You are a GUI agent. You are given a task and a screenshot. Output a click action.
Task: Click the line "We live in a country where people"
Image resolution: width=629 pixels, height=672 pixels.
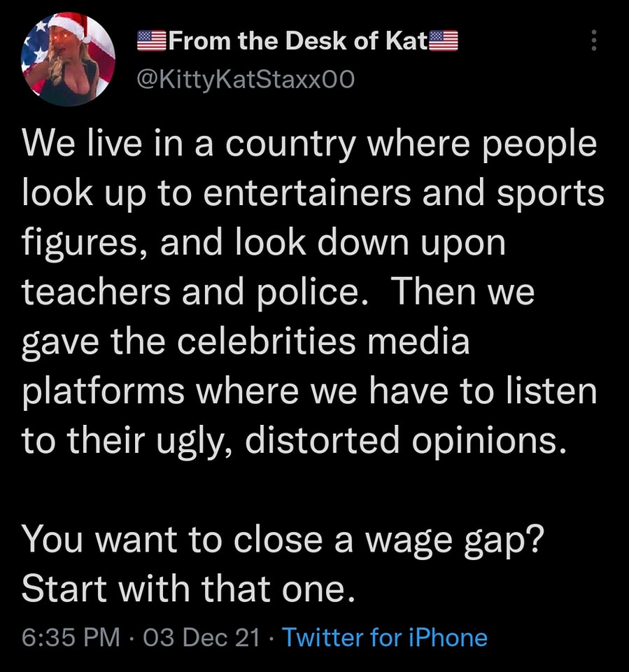(309, 145)
